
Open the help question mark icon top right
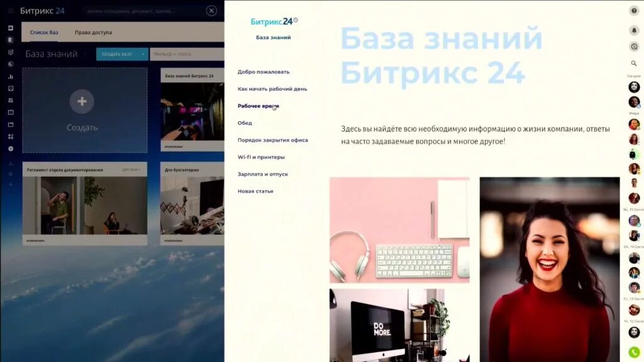634,11
